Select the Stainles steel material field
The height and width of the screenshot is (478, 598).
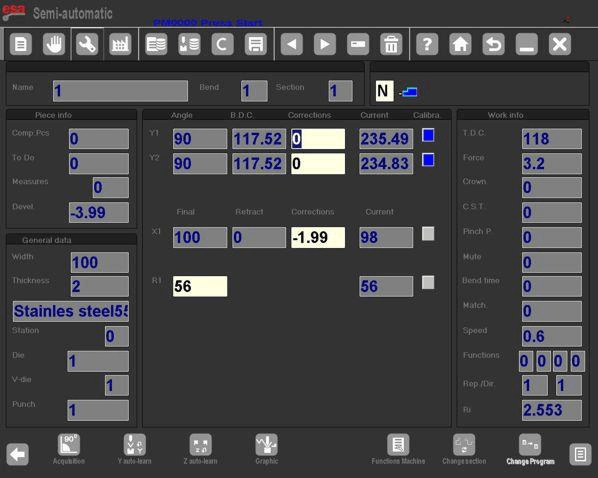71,311
